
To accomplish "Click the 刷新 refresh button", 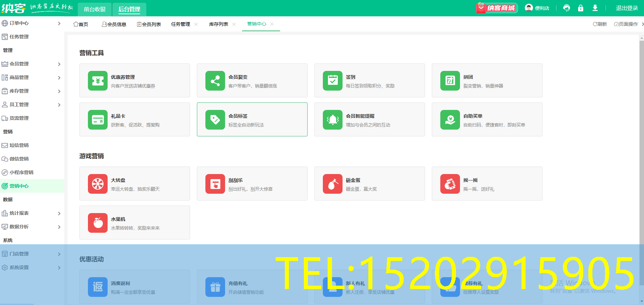I will click(x=600, y=24).
